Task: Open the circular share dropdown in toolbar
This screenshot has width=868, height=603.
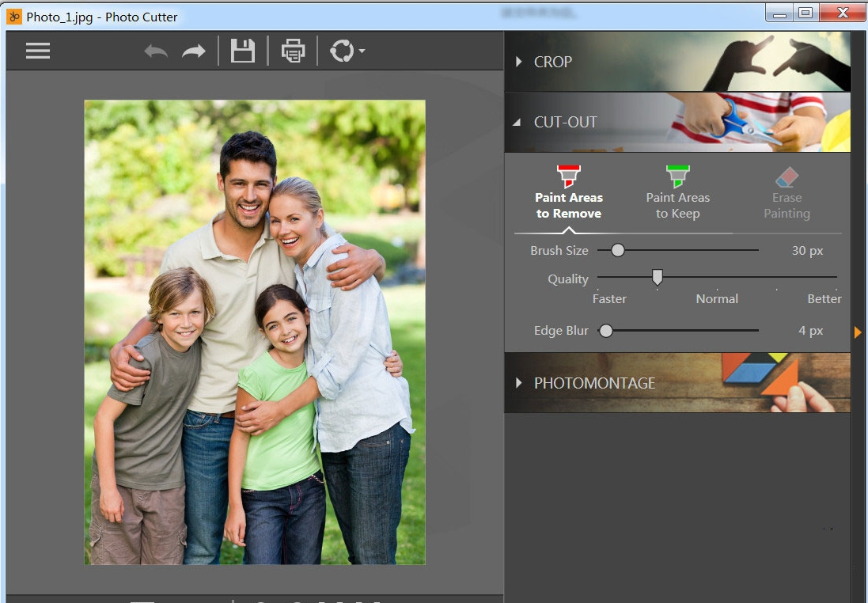Action: coord(347,51)
